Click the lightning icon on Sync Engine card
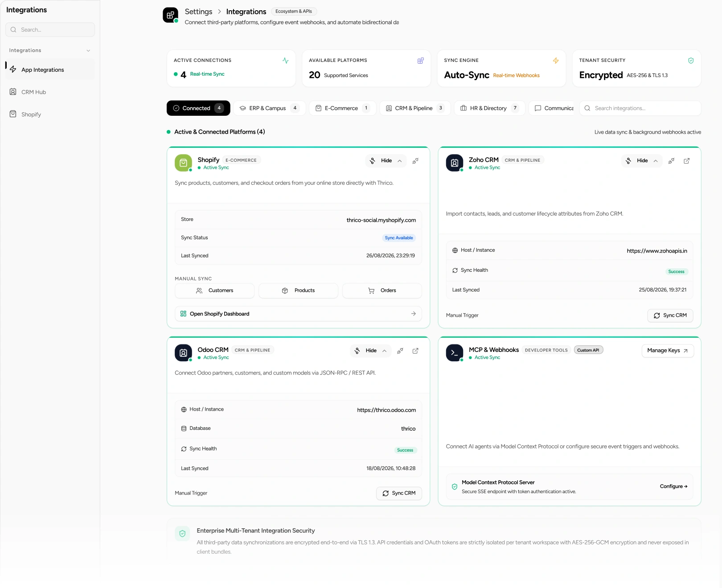 click(x=556, y=61)
